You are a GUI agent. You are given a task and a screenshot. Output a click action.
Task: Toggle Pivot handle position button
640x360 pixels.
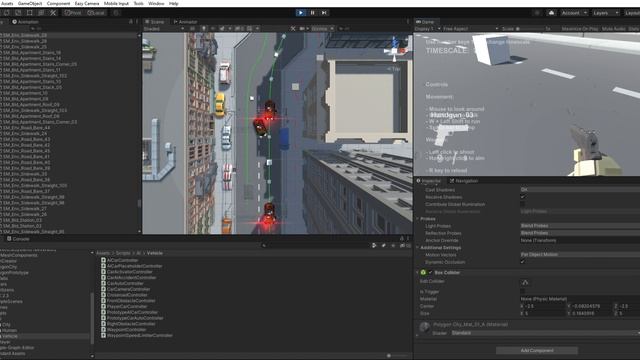73,13
